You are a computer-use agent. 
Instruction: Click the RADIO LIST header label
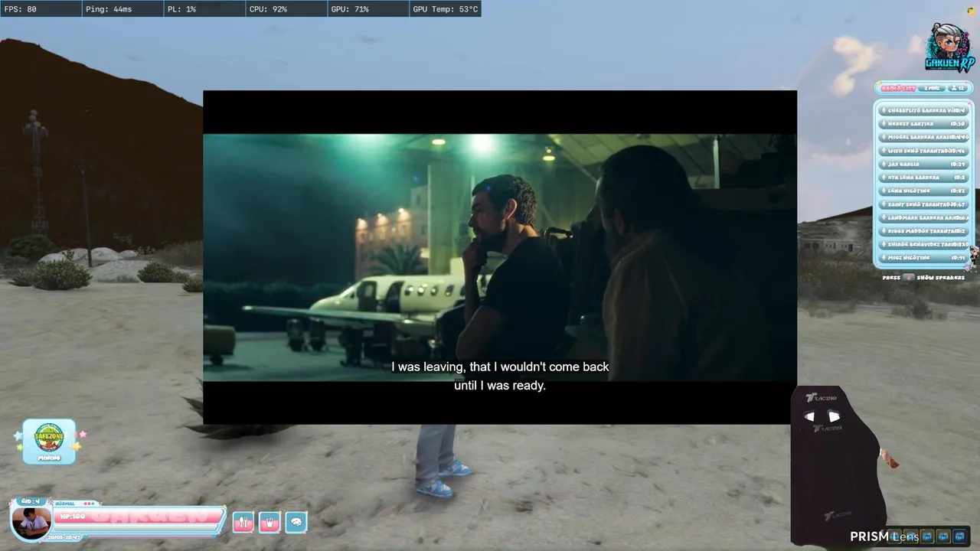click(899, 89)
